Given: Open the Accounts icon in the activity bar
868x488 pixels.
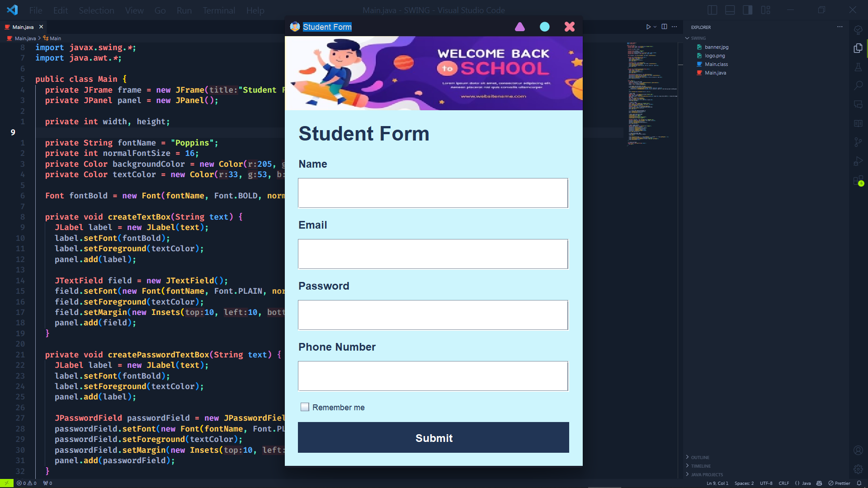Looking at the screenshot, I should pyautogui.click(x=859, y=450).
